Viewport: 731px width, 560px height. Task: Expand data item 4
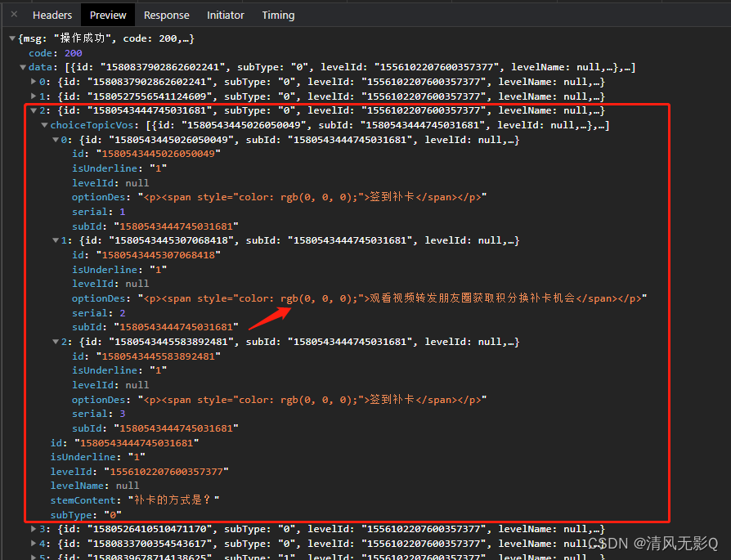[34, 543]
